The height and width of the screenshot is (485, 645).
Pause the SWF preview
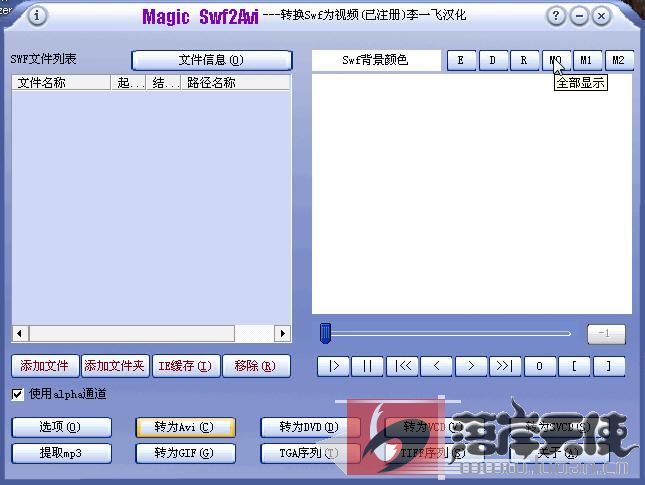367,366
